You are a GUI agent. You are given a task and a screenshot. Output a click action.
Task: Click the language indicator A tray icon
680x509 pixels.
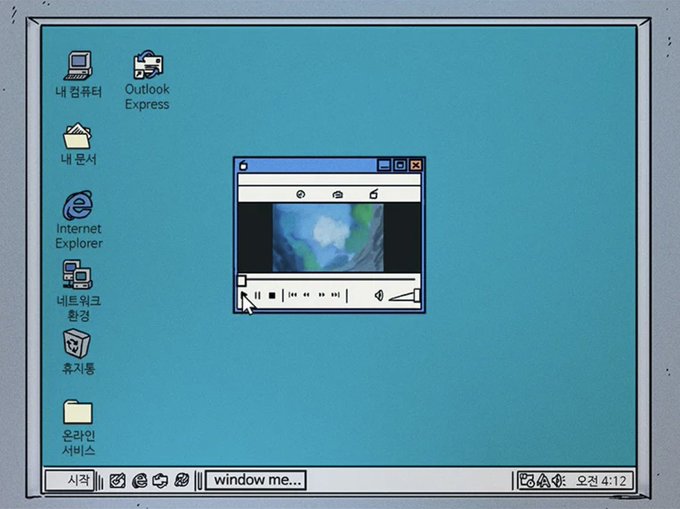pos(543,480)
